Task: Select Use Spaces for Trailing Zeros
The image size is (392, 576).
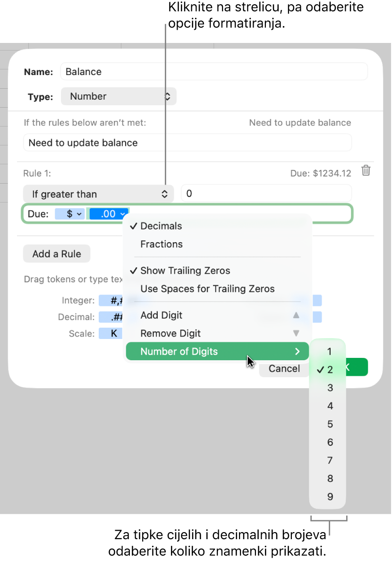Action: tap(207, 288)
